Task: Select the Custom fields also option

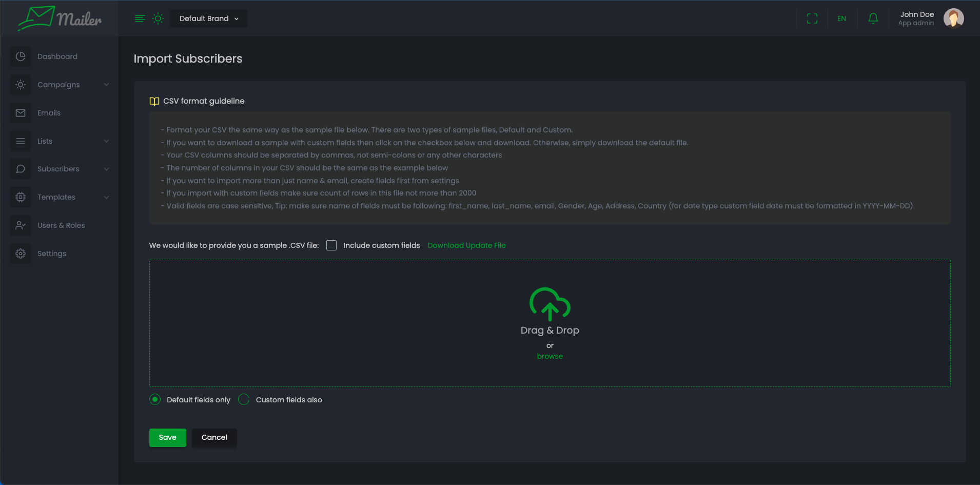Action: (x=244, y=400)
